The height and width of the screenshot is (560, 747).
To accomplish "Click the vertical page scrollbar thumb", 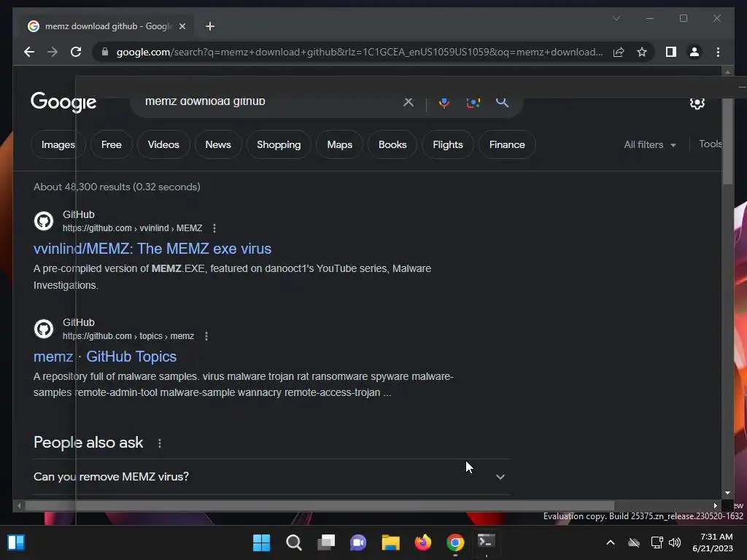I will click(x=727, y=141).
